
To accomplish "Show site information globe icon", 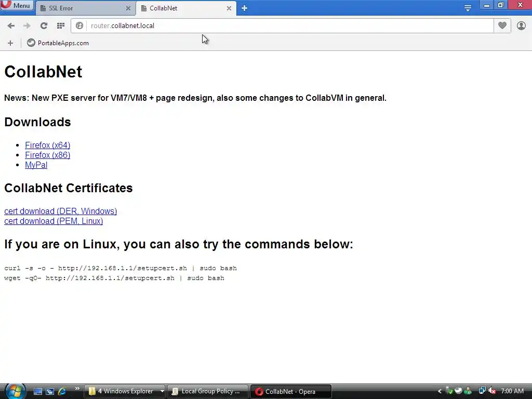I will 79,26.
